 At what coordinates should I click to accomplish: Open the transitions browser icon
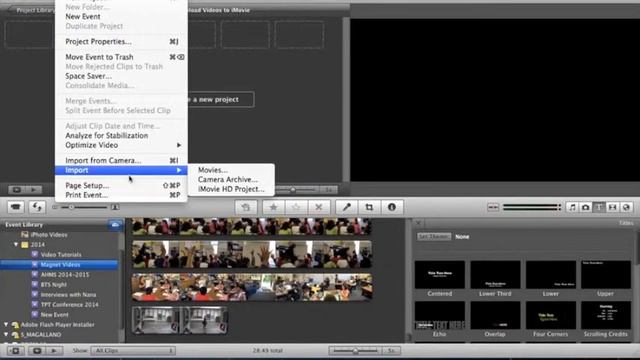(613, 207)
